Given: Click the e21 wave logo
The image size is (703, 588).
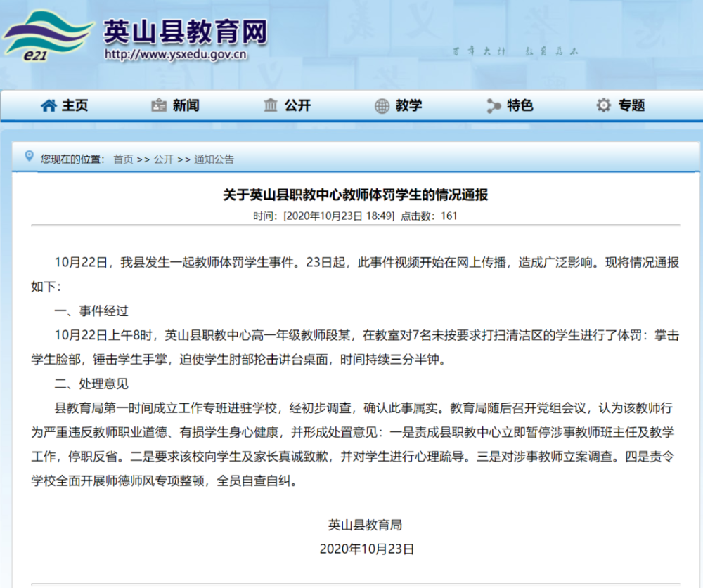Looking at the screenshot, I should coord(48,36).
